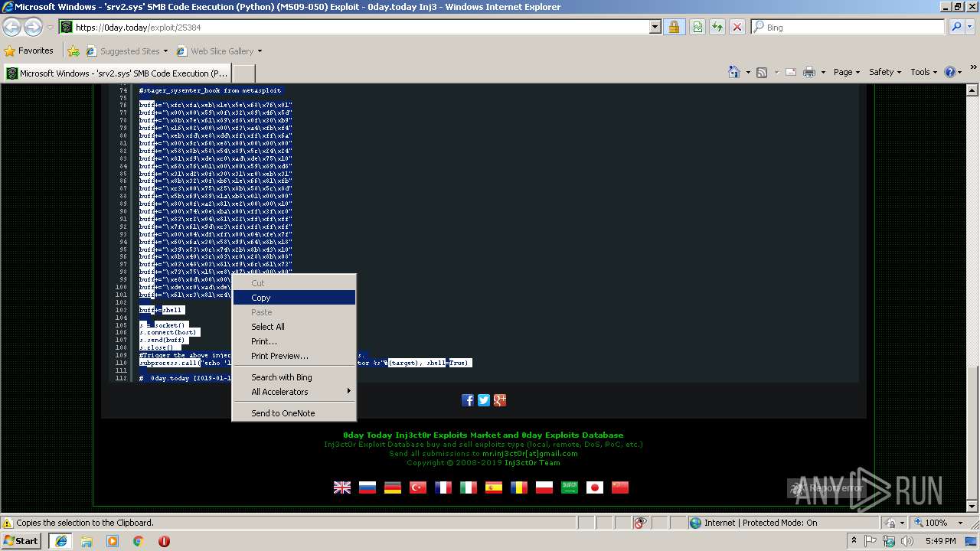Click in the 0day.today address bar

(360, 27)
